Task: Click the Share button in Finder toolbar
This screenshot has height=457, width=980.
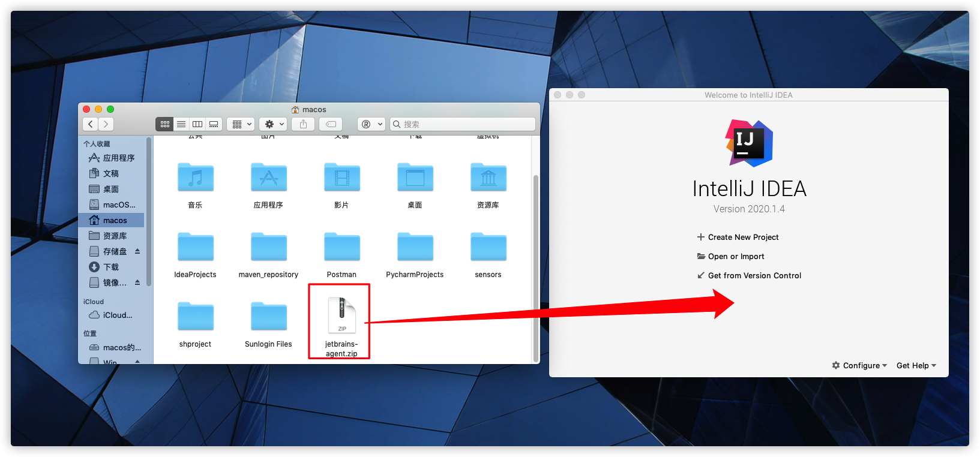Action: point(303,124)
